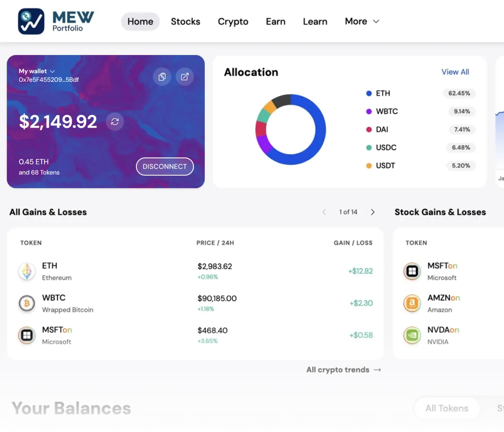The width and height of the screenshot is (504, 432).
Task: Open View All allocation link
Action: [455, 72]
